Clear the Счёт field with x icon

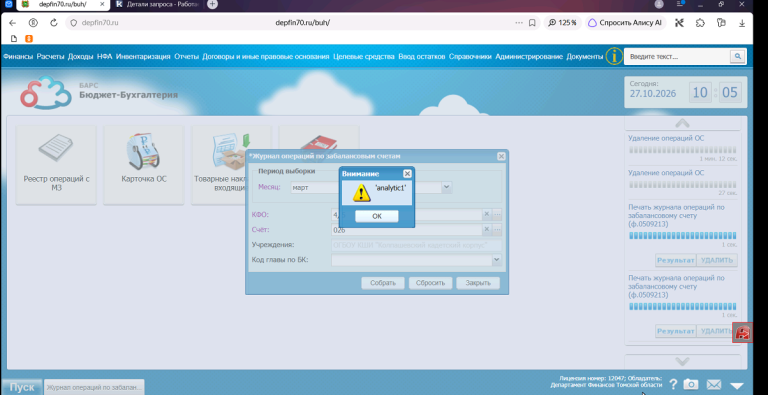tap(487, 229)
